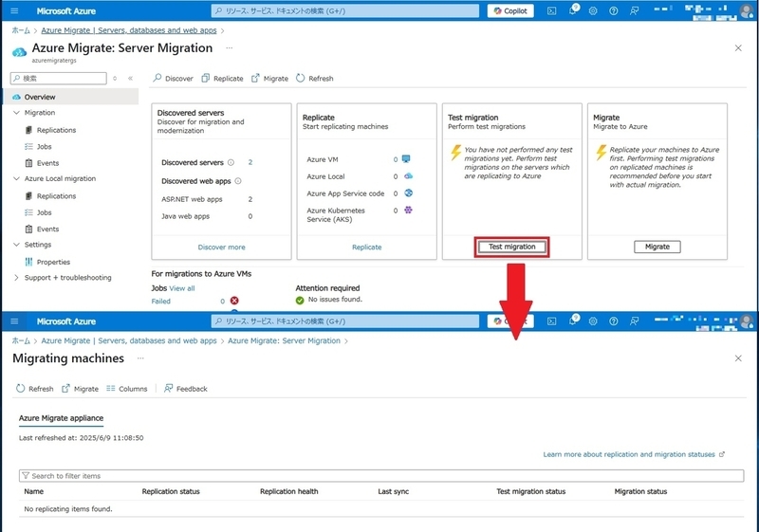This screenshot has height=532, width=759.
Task: Open feedback icon in top header
Action: pyautogui.click(x=634, y=10)
